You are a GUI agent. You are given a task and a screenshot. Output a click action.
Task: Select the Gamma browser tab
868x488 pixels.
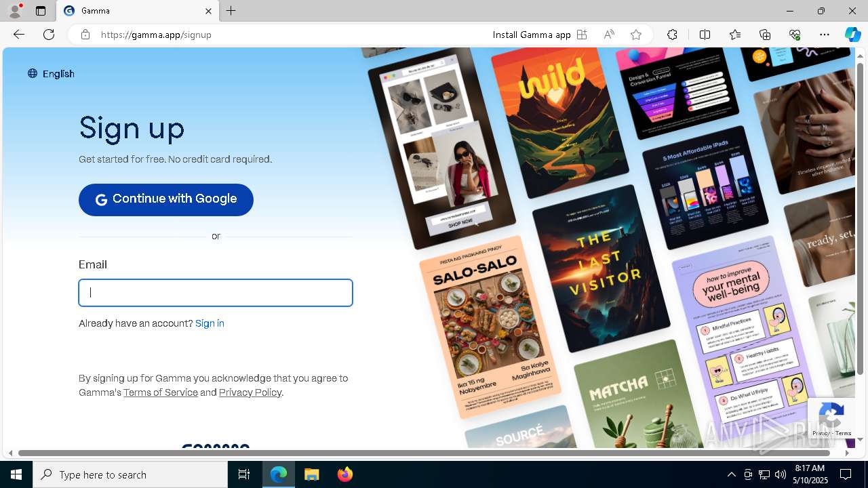pyautogui.click(x=138, y=11)
